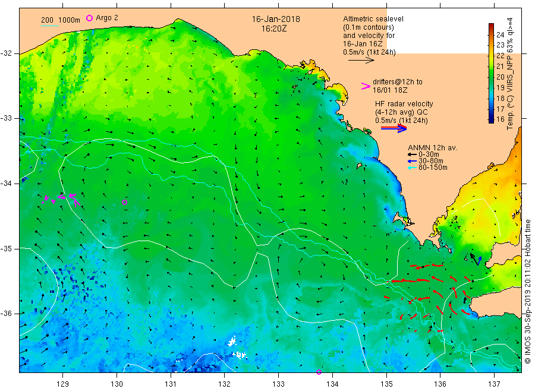The height and width of the screenshot is (392, 535).
Task: Click the 16-Jan-2018 date label
Action: [x=276, y=19]
